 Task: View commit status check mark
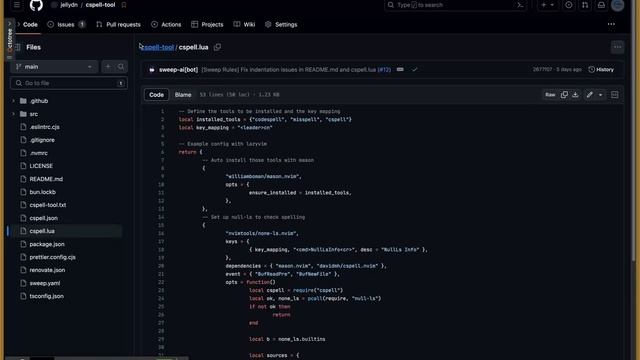415,70
